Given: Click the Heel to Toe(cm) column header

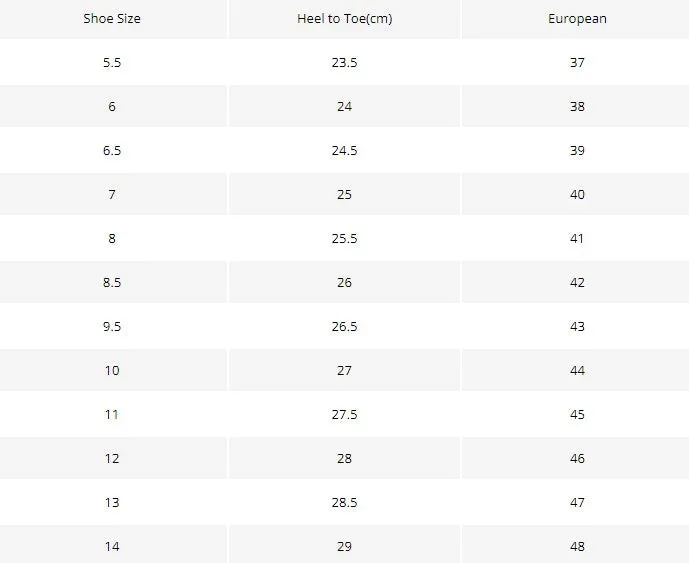Looking at the screenshot, I should [x=344, y=18].
